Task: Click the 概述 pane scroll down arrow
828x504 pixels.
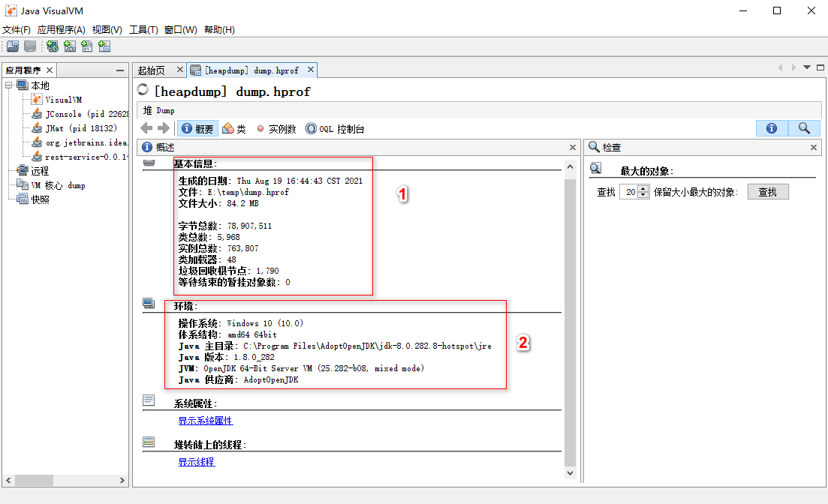Action: 570,472
